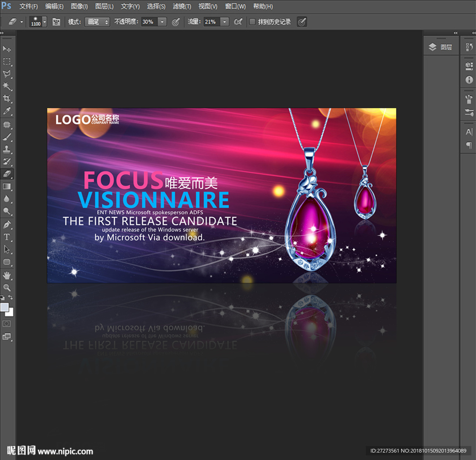Open the View menu
This screenshot has height=460, width=476.
[208, 7]
